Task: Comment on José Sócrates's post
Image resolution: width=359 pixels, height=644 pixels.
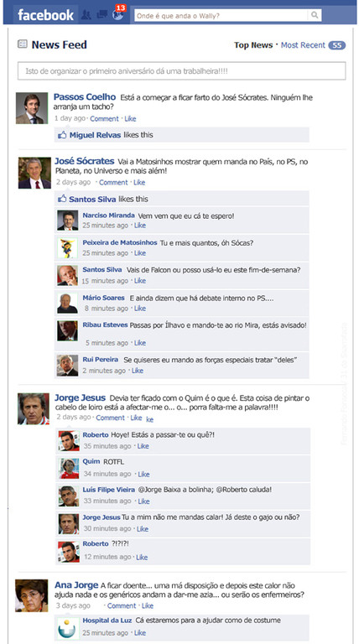Action: (x=113, y=182)
